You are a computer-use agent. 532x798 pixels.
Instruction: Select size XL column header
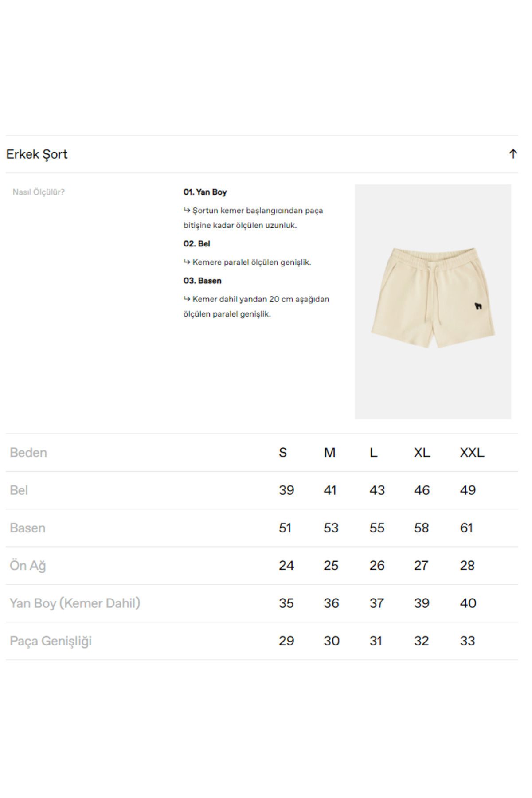click(x=422, y=453)
